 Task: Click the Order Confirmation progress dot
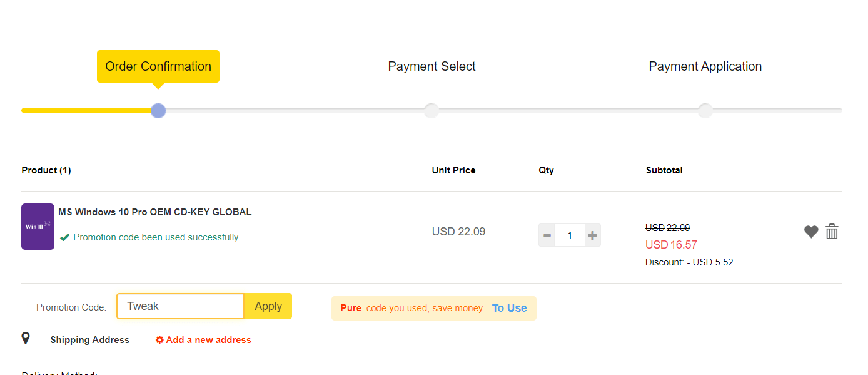(158, 111)
